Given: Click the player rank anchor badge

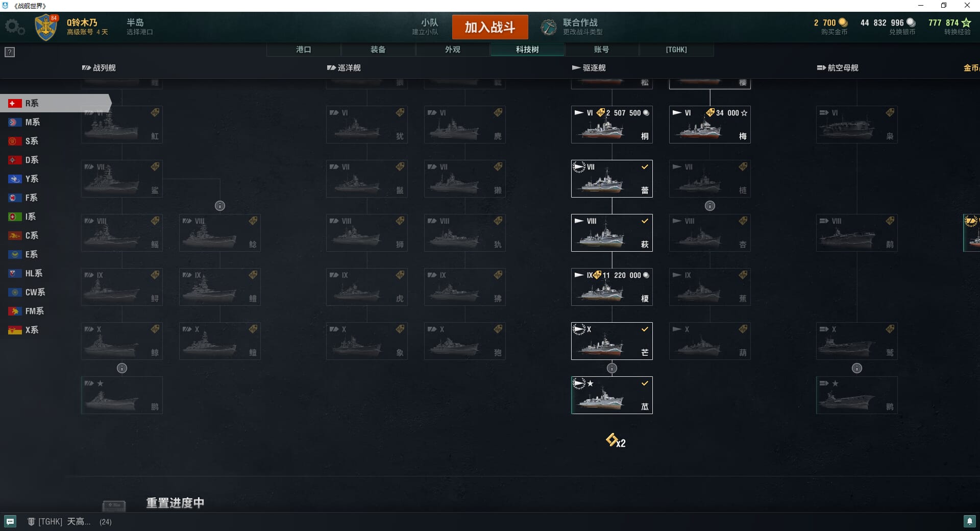Looking at the screenshot, I should click(x=46, y=28).
